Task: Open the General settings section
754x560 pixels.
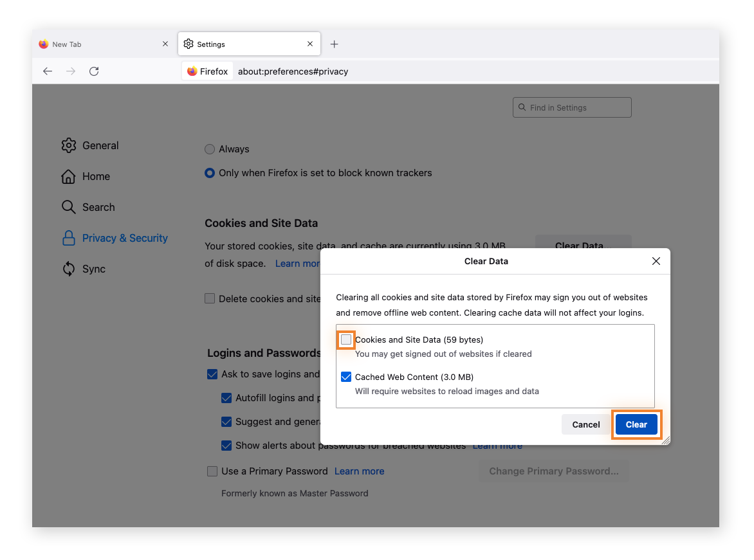Action: pos(100,145)
